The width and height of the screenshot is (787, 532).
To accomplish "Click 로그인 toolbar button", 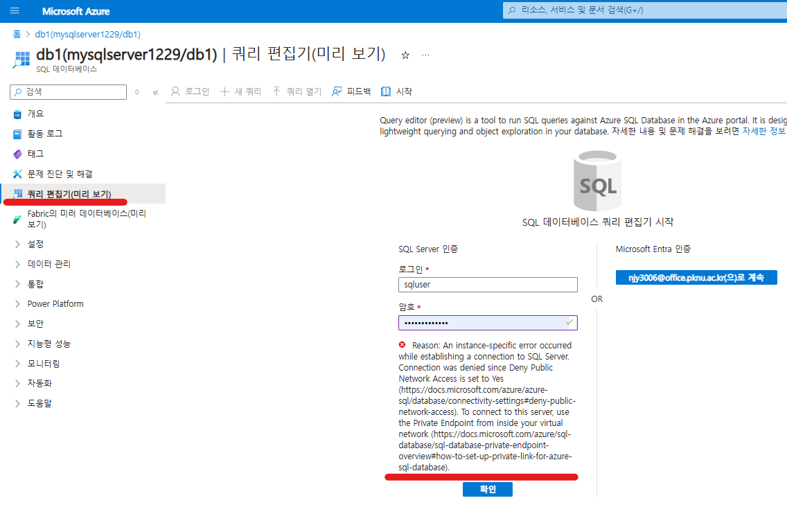I will 190,91.
